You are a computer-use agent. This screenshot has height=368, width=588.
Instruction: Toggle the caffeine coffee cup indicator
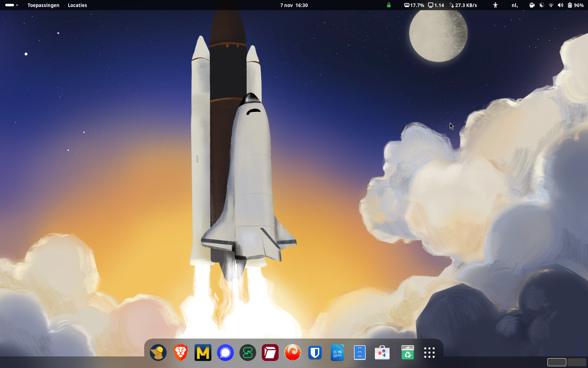tap(532, 5)
